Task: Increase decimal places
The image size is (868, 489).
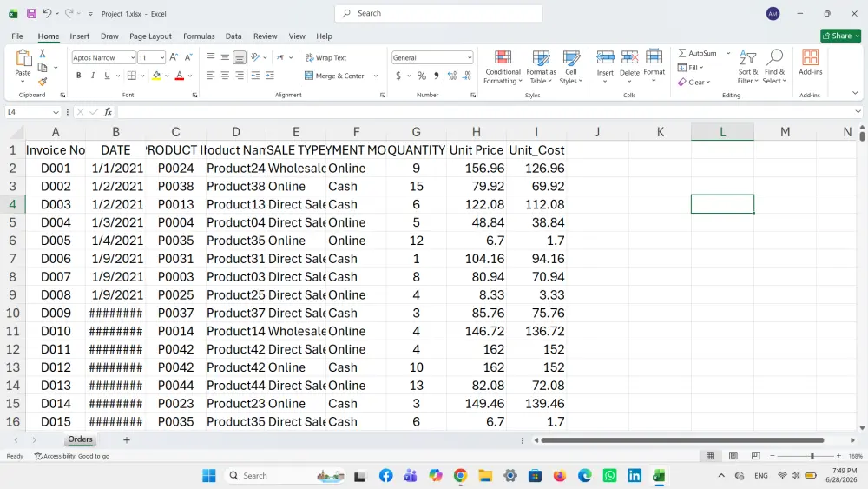Action: [x=452, y=76]
